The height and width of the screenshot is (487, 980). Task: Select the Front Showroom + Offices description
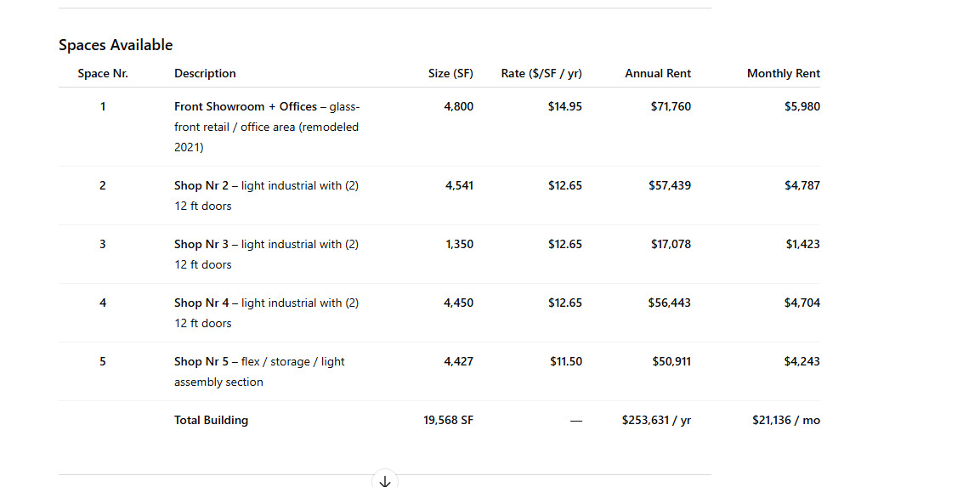[267, 127]
